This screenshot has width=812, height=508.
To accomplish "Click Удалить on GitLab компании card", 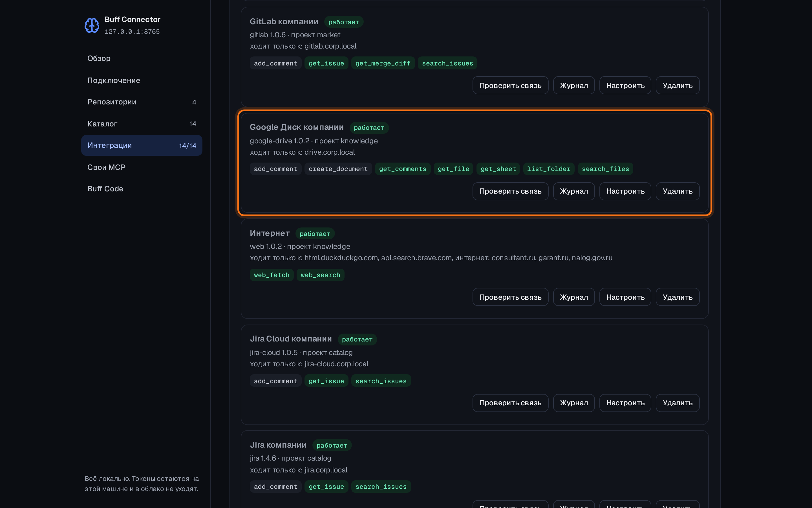I will tap(678, 85).
